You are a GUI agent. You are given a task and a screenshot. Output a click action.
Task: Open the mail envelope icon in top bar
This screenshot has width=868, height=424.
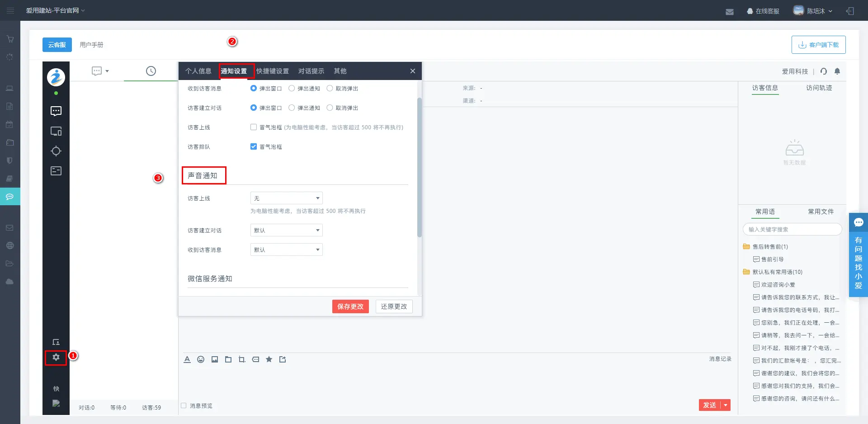pos(729,11)
